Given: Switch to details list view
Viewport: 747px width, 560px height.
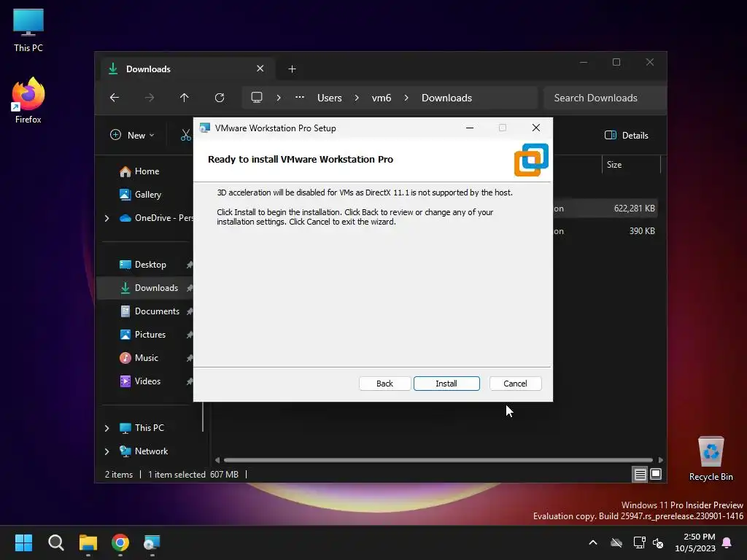Looking at the screenshot, I should pos(640,474).
